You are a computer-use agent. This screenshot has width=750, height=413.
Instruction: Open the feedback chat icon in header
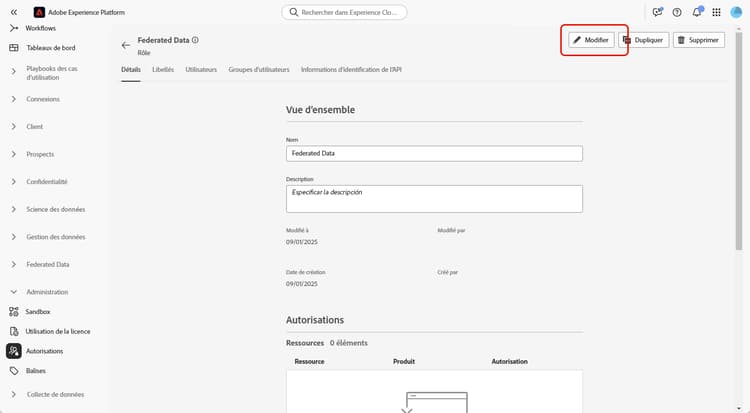coord(657,12)
